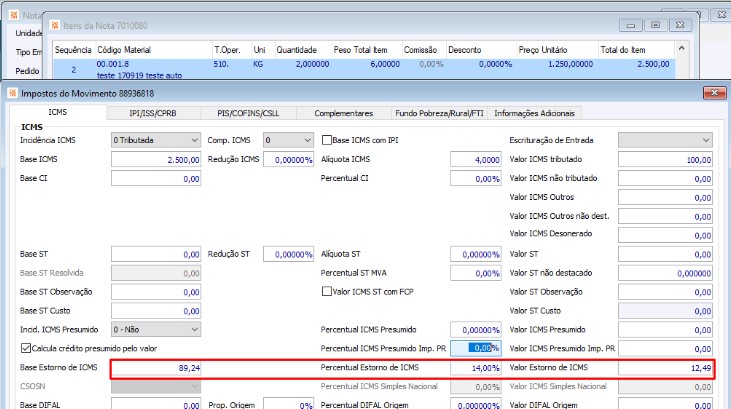Click the Valor ICMS tributado field
Image resolution: width=731 pixels, height=409 pixels.
click(x=665, y=159)
